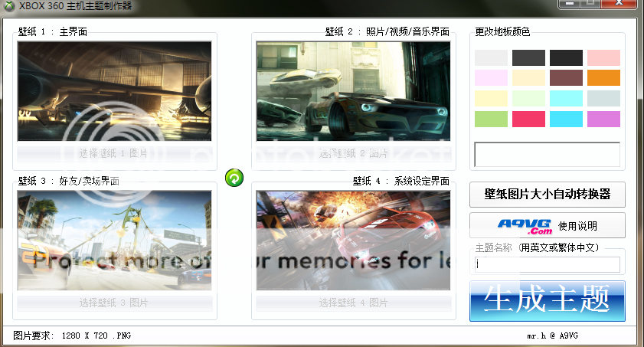Click 选择壁纸 4 图片 button
Image resolution: width=644 pixels, height=347 pixels.
point(353,302)
